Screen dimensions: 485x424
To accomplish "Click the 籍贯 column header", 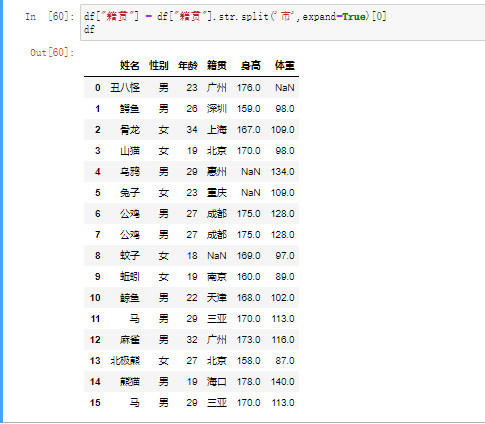I will 217,65.
